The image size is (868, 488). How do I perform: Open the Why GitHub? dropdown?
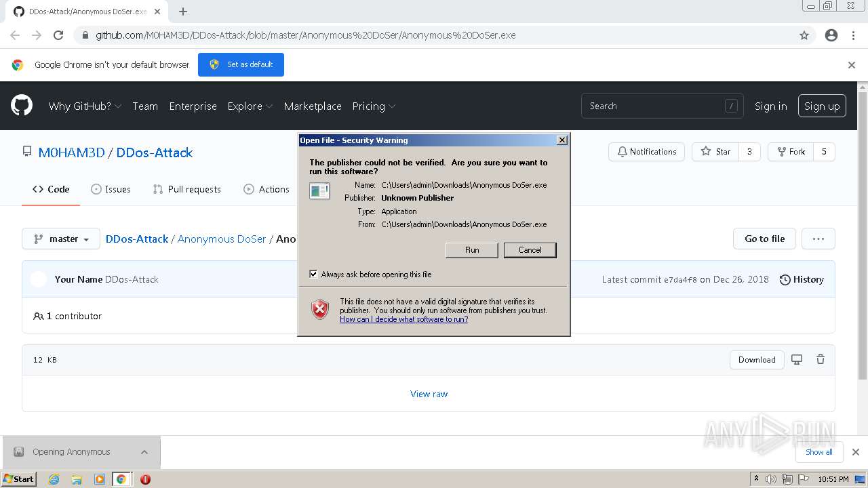click(x=85, y=106)
